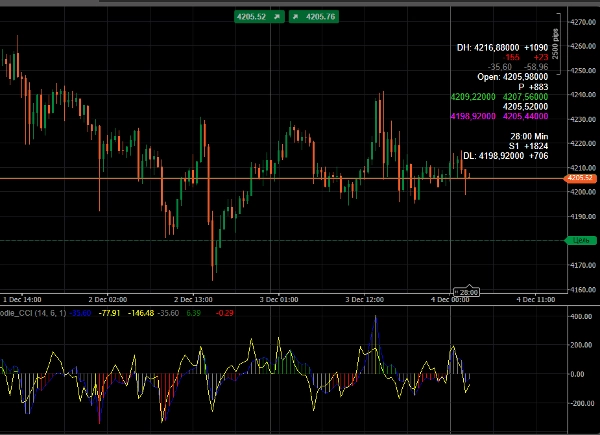Click the magenta 4198,92000 value

[x=475, y=116]
